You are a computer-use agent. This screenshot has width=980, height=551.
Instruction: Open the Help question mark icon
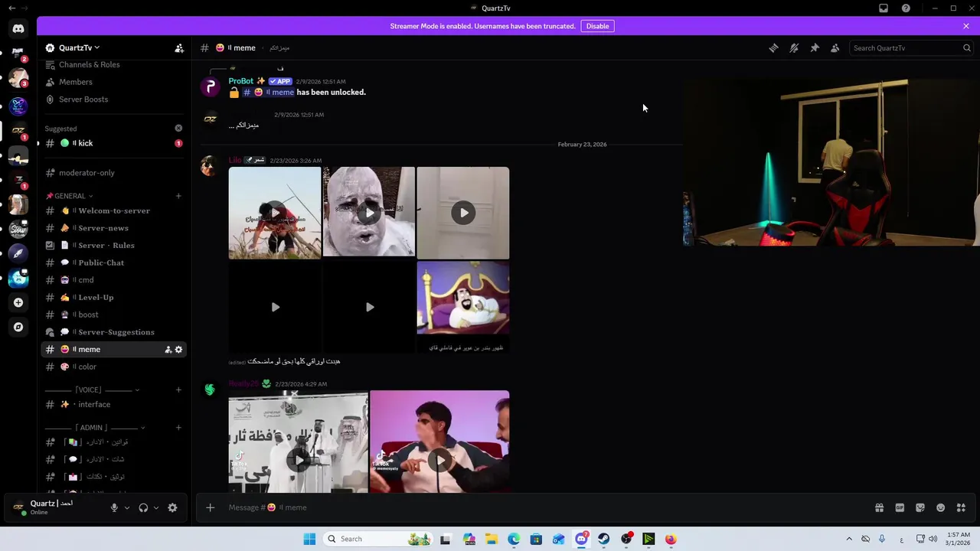pos(906,8)
